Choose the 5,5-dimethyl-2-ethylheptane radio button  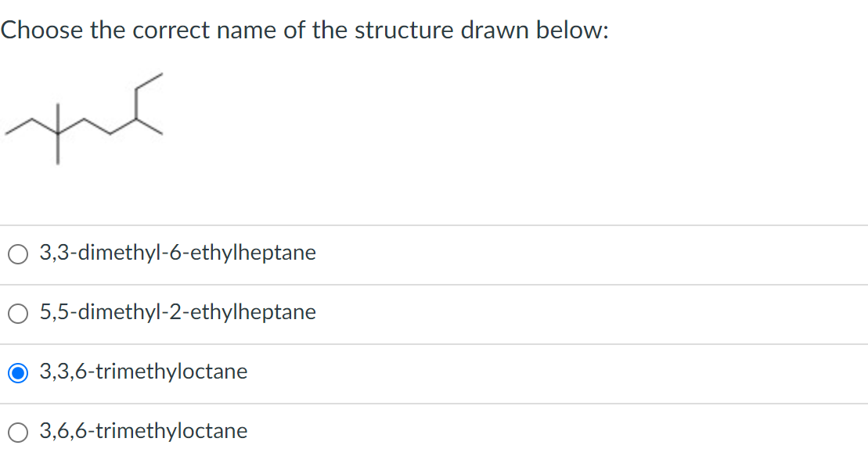point(18,313)
